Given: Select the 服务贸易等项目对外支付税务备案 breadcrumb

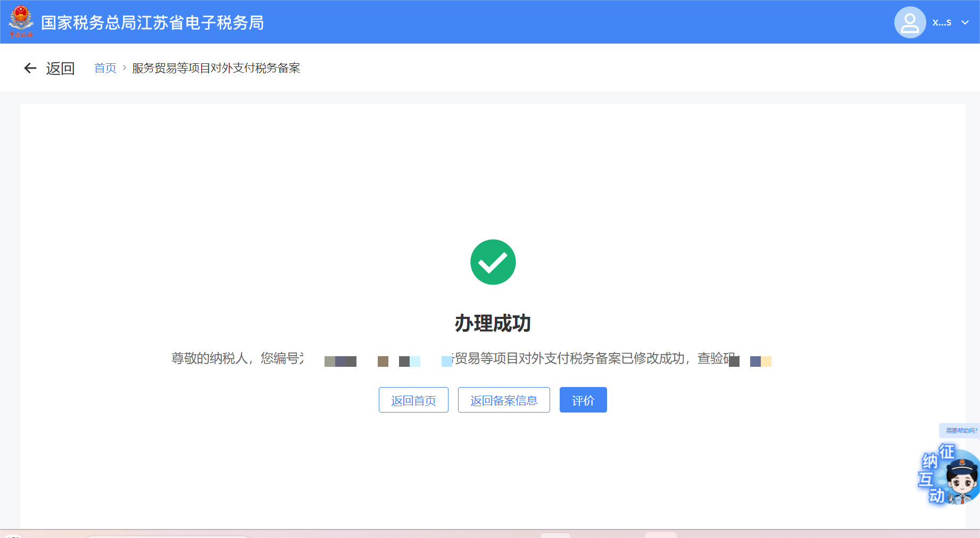Looking at the screenshot, I should tap(216, 68).
